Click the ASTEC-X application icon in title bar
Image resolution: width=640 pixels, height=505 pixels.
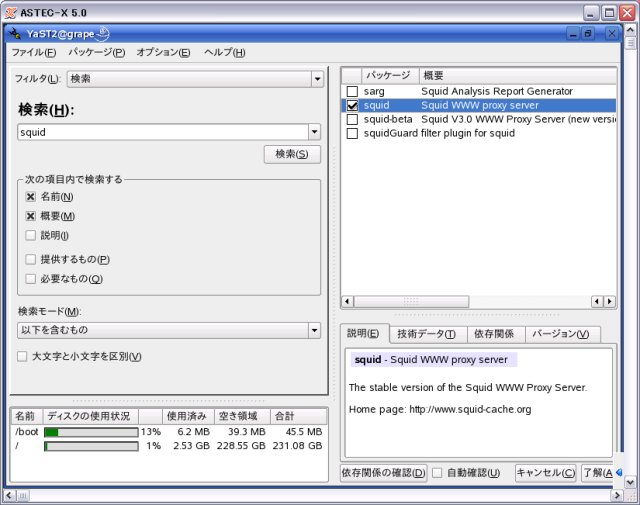[x=9, y=11]
